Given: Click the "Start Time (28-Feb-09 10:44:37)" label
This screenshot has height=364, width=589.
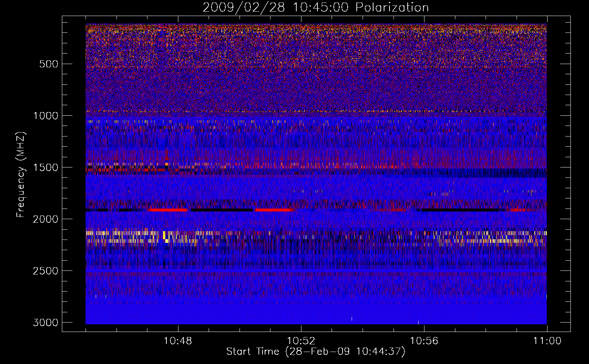Looking at the screenshot, I should point(316,352).
